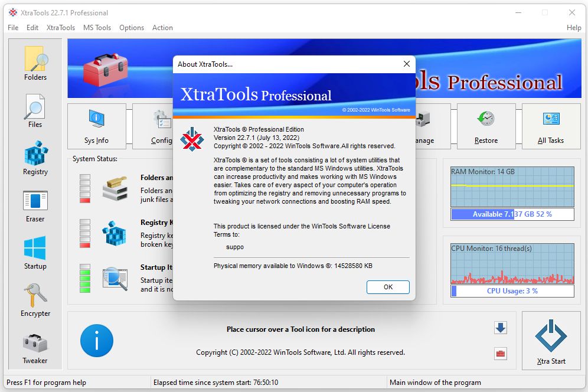588x392 pixels.
Task: Click the Xtra Start button
Action: pyautogui.click(x=551, y=341)
